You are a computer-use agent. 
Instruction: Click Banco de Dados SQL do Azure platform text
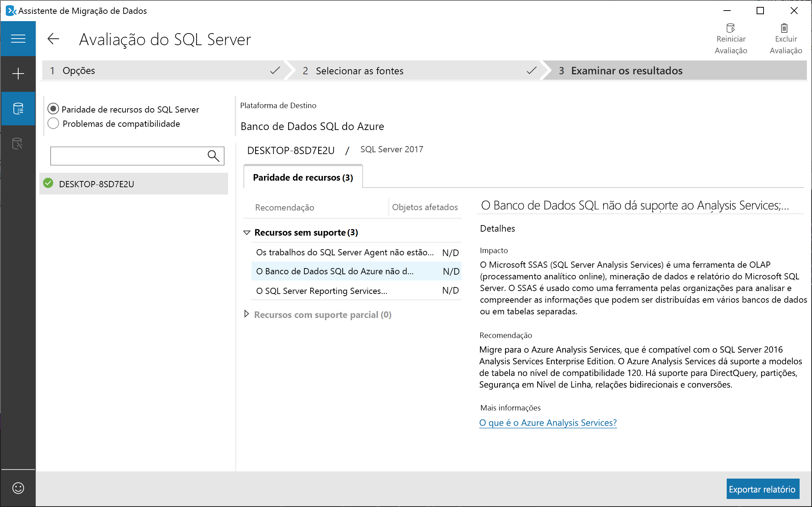(x=312, y=126)
